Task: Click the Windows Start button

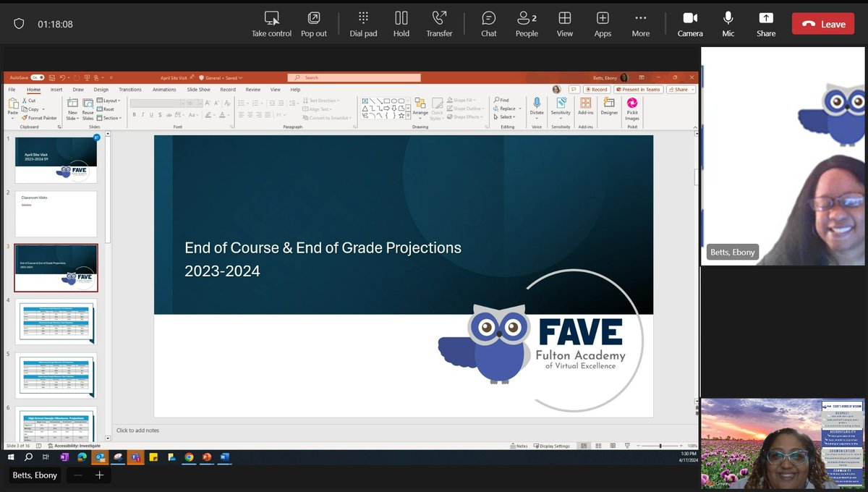Action: point(11,457)
